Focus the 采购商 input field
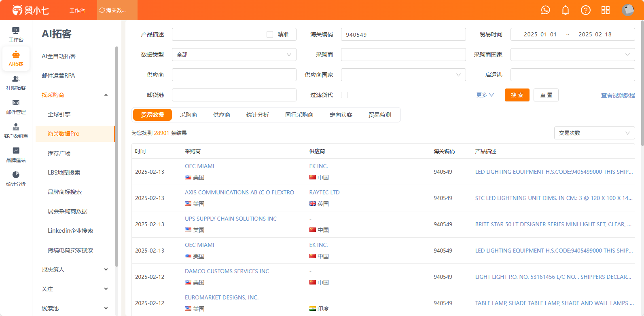 click(x=403, y=55)
